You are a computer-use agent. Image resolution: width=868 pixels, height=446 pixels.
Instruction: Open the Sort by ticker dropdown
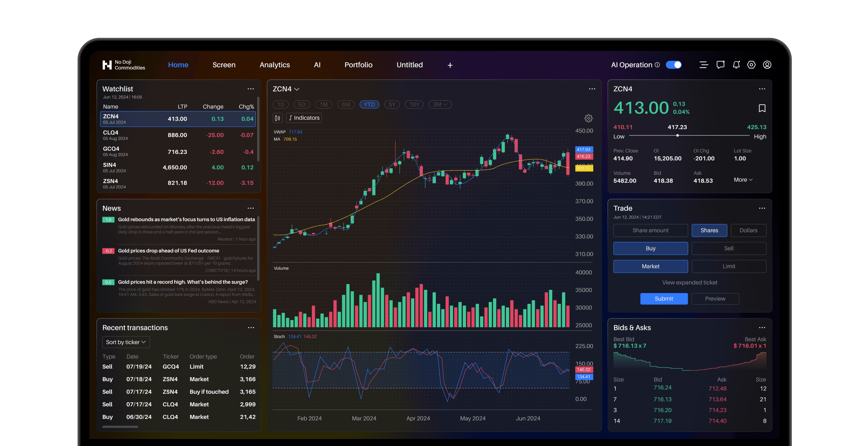point(126,342)
